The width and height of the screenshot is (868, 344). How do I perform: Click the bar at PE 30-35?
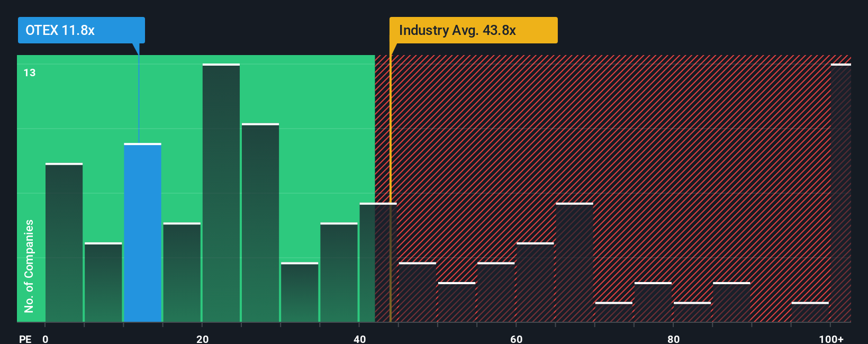point(300,292)
